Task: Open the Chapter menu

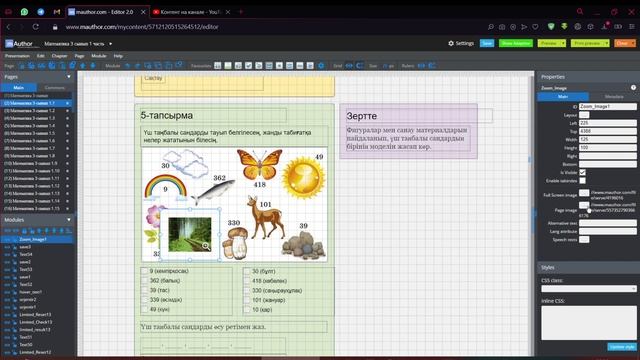Action: pos(59,56)
